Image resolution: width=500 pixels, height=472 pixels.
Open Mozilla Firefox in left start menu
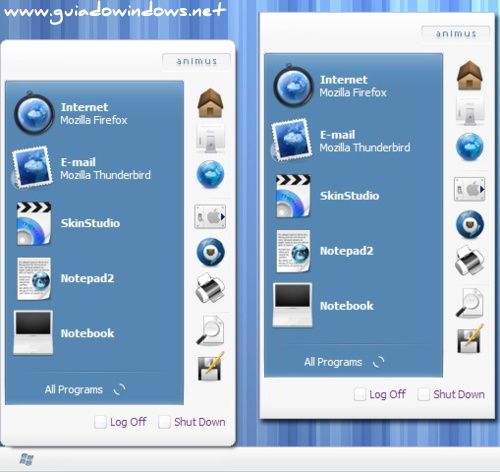coord(94,114)
